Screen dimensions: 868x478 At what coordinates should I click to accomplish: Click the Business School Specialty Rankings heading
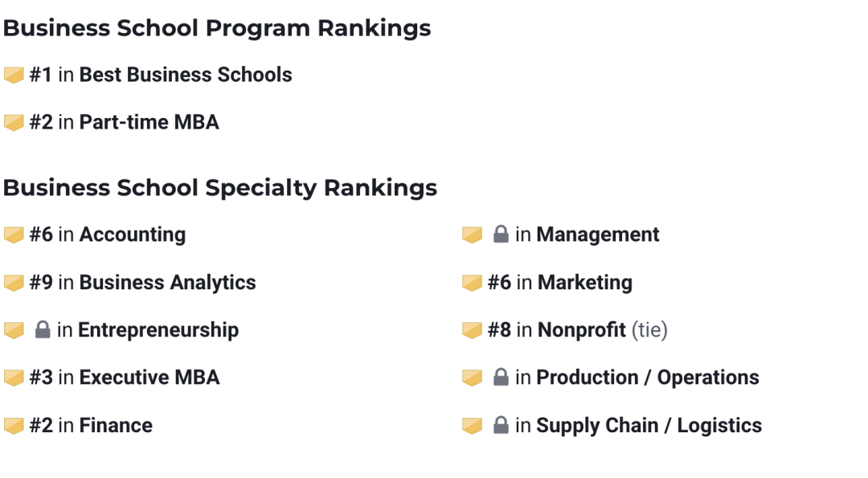click(x=220, y=188)
